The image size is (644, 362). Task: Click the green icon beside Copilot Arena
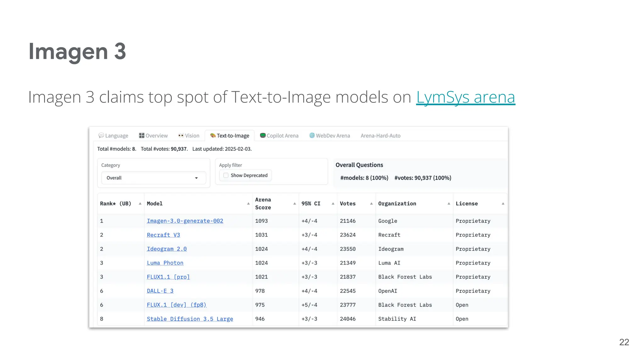tap(263, 135)
